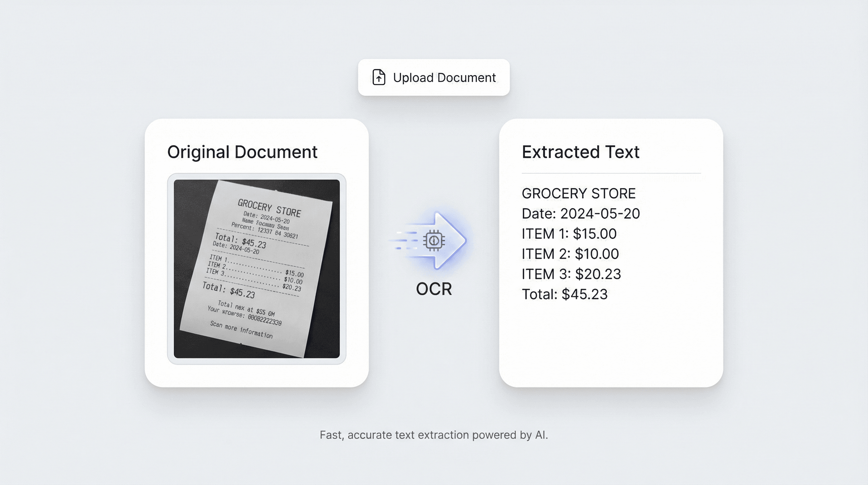The height and width of the screenshot is (485, 868).
Task: Click the OCR processor chip icon
Action: pos(434,241)
